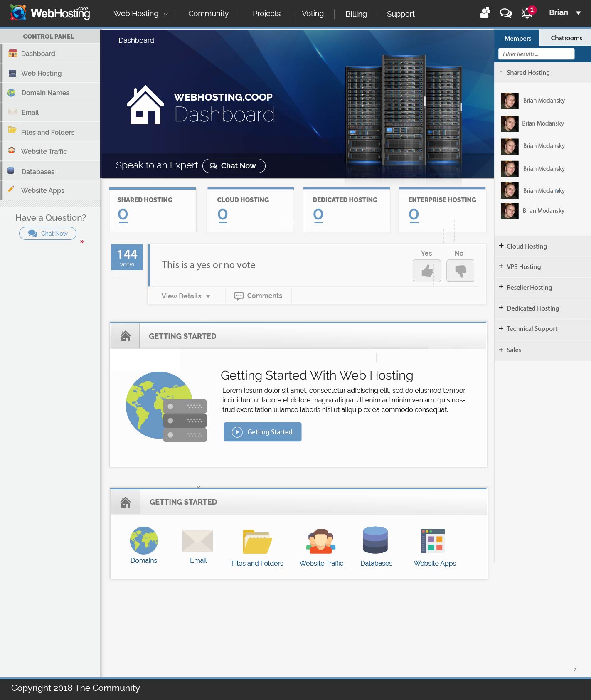Open Projects in top navigation
591x700 pixels.
click(266, 14)
